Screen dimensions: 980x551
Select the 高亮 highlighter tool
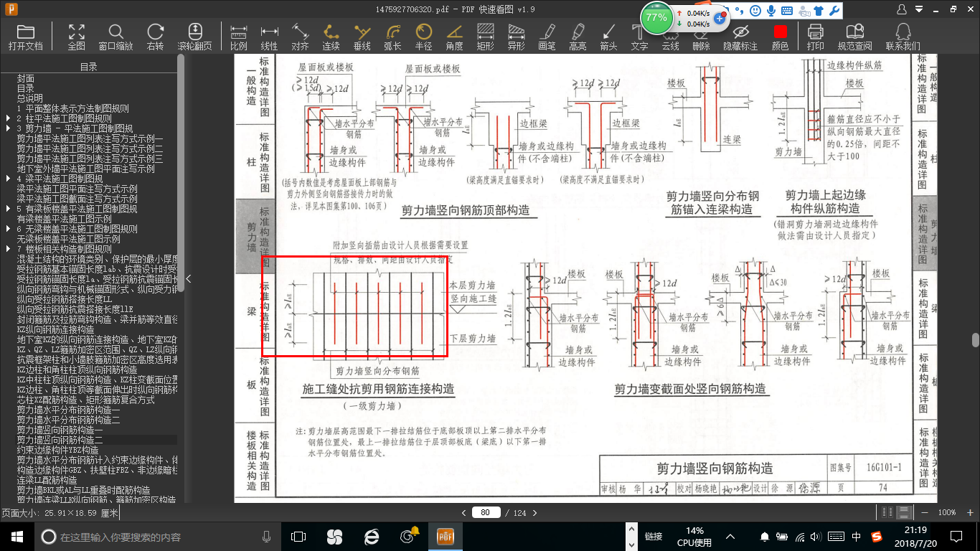(x=578, y=37)
